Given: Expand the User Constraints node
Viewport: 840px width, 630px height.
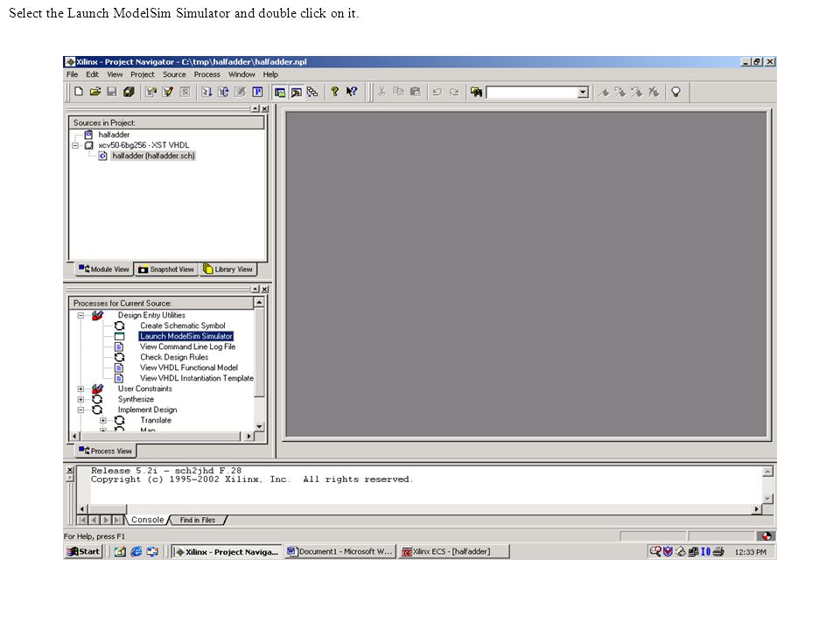Looking at the screenshot, I should [x=80, y=388].
